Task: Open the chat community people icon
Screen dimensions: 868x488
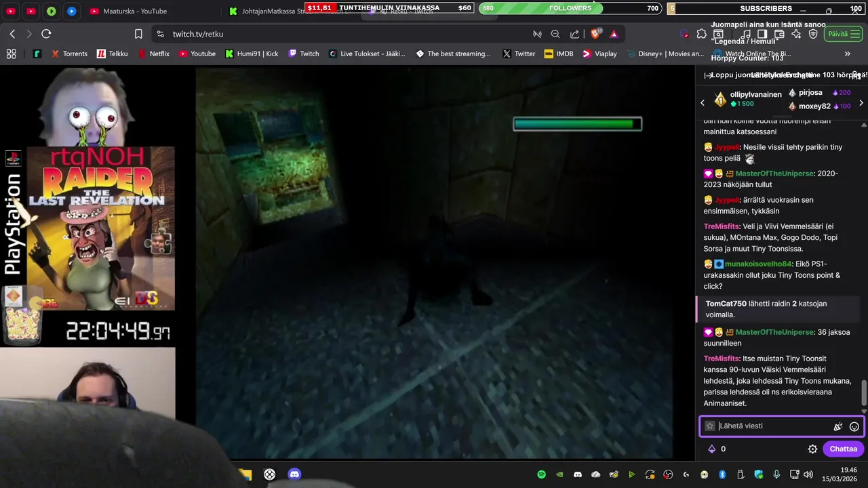Action: [855, 75]
